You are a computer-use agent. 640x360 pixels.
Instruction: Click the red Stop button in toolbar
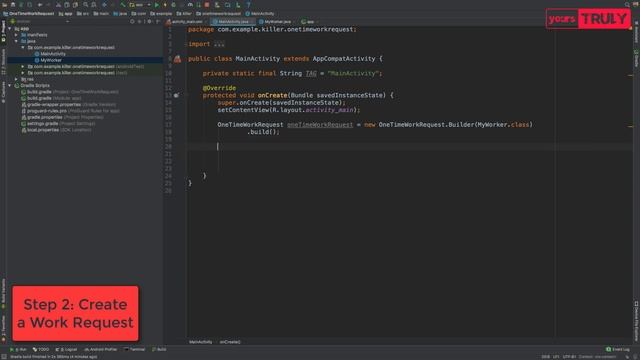tap(207, 5)
